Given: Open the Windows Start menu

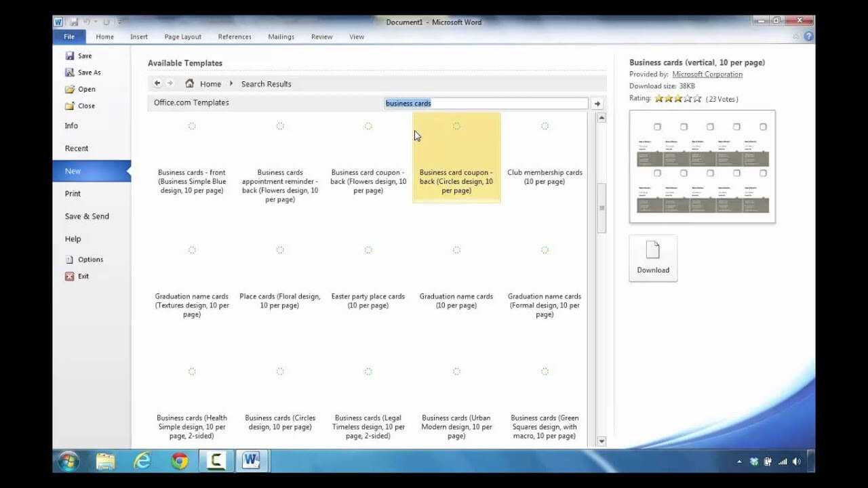Looking at the screenshot, I should (x=68, y=462).
